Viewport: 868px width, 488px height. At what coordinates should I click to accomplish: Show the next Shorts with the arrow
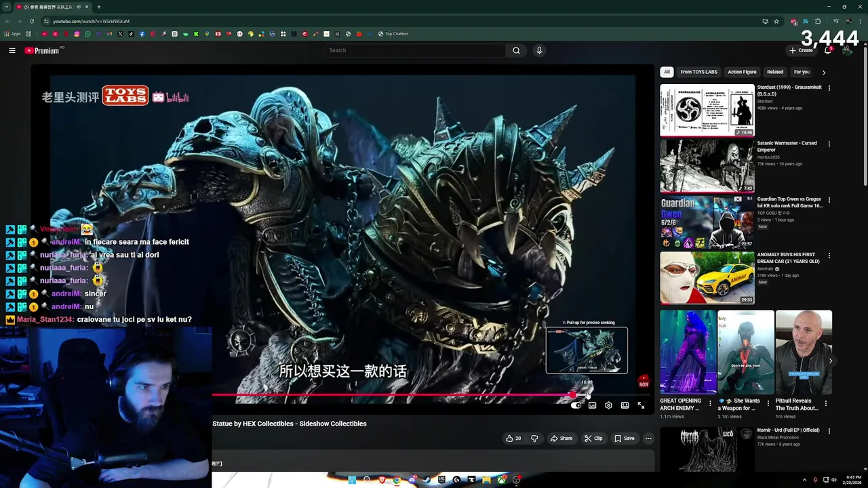pos(830,361)
